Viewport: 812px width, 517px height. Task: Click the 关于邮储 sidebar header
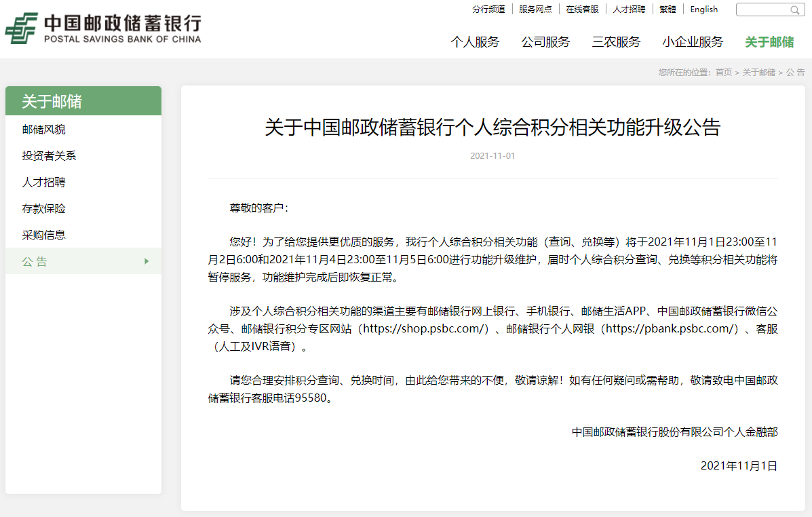pos(83,101)
